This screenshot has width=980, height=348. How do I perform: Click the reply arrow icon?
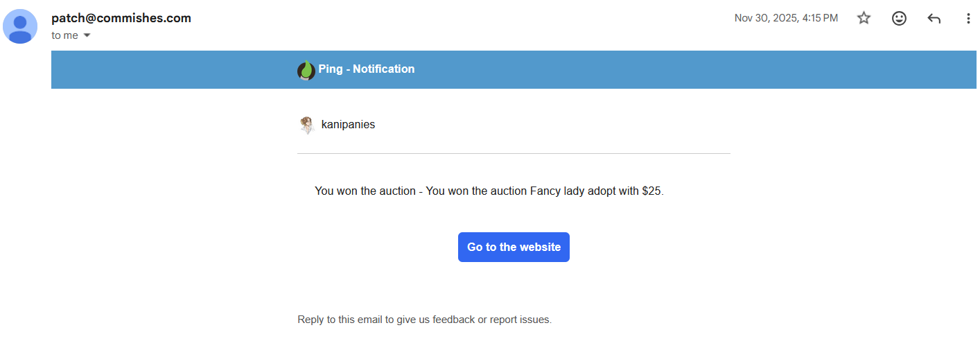(x=934, y=19)
